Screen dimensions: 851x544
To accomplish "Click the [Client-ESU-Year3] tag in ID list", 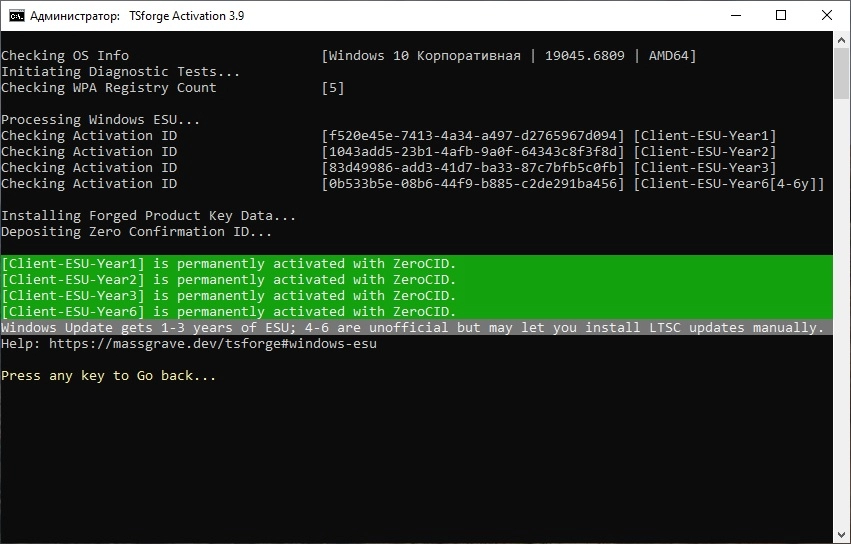I will (x=705, y=168).
